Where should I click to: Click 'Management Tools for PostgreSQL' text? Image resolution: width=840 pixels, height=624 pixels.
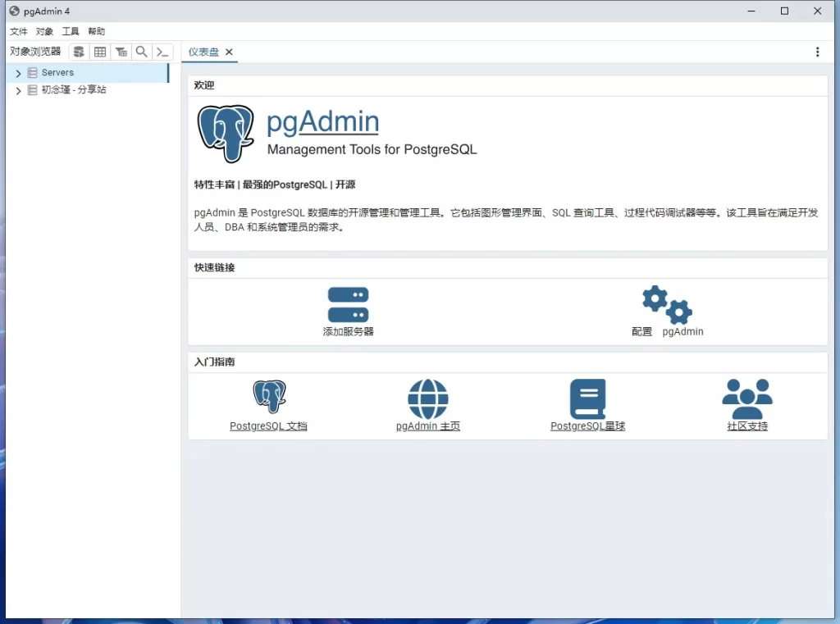point(372,149)
